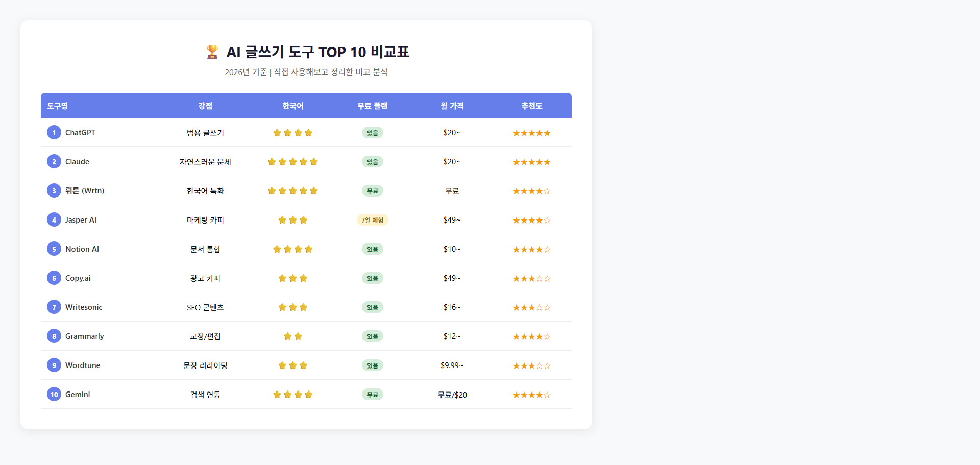
Task: Click the trophy icon in the title
Action: (x=211, y=52)
